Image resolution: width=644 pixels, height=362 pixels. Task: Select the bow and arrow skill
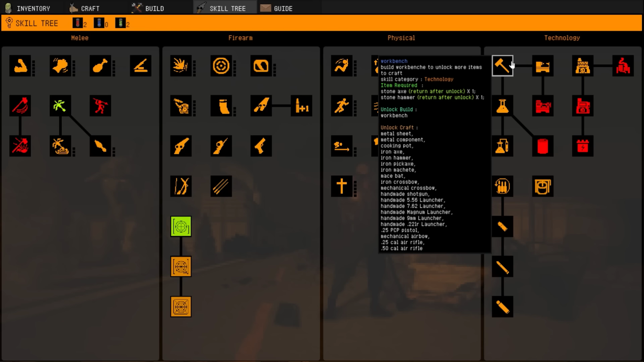pos(181,186)
